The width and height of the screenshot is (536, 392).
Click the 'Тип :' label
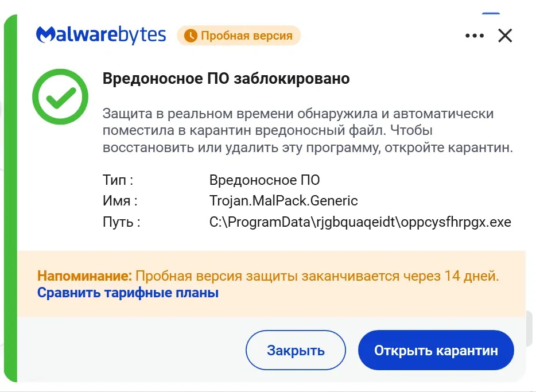click(118, 180)
